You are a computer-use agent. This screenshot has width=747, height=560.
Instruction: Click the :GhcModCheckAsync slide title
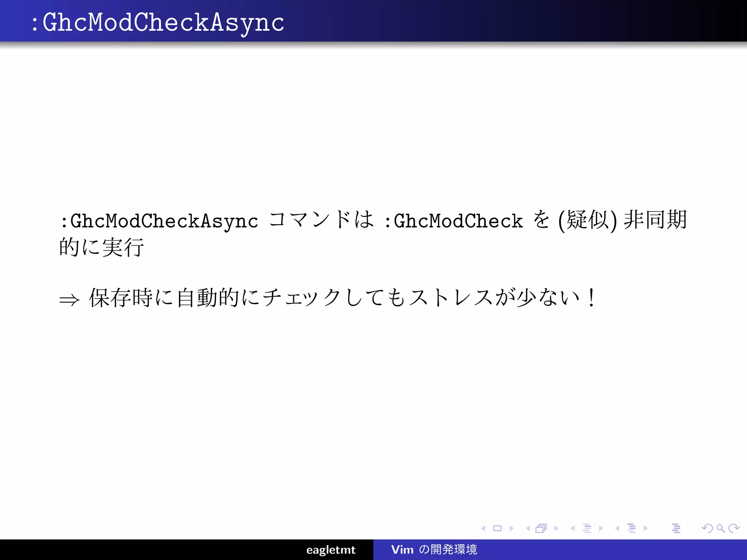158,23
